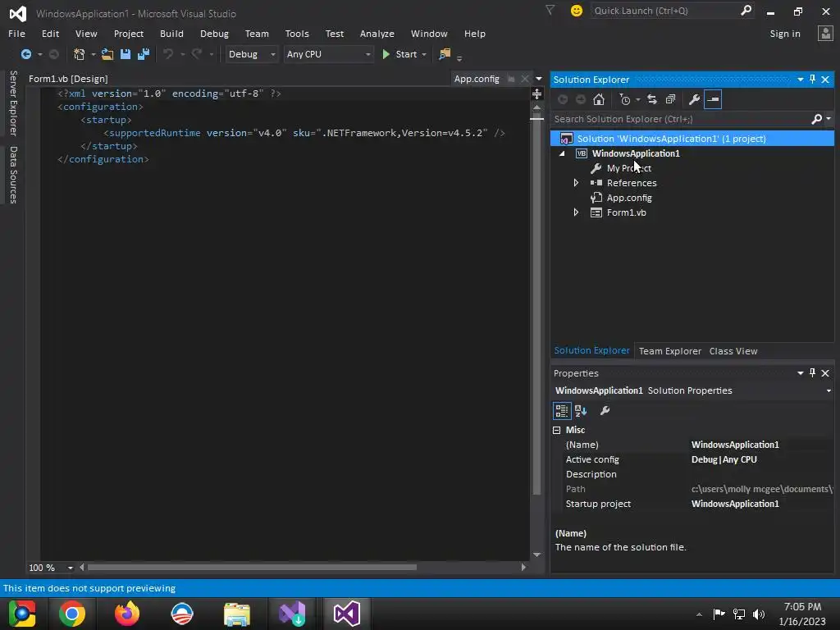The width and height of the screenshot is (840, 630).
Task: Click the Redo arrow icon
Action: 197,54
